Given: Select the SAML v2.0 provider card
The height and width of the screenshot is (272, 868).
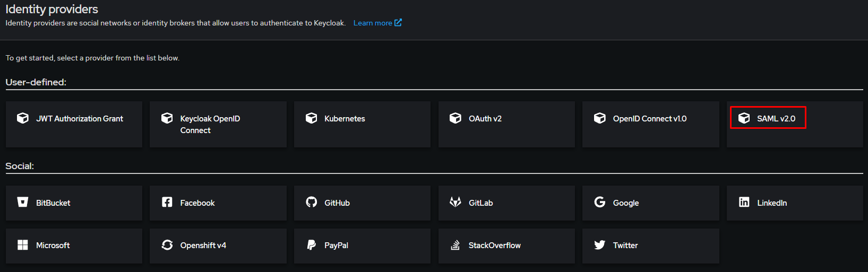Looking at the screenshot, I should pyautogui.click(x=776, y=118).
